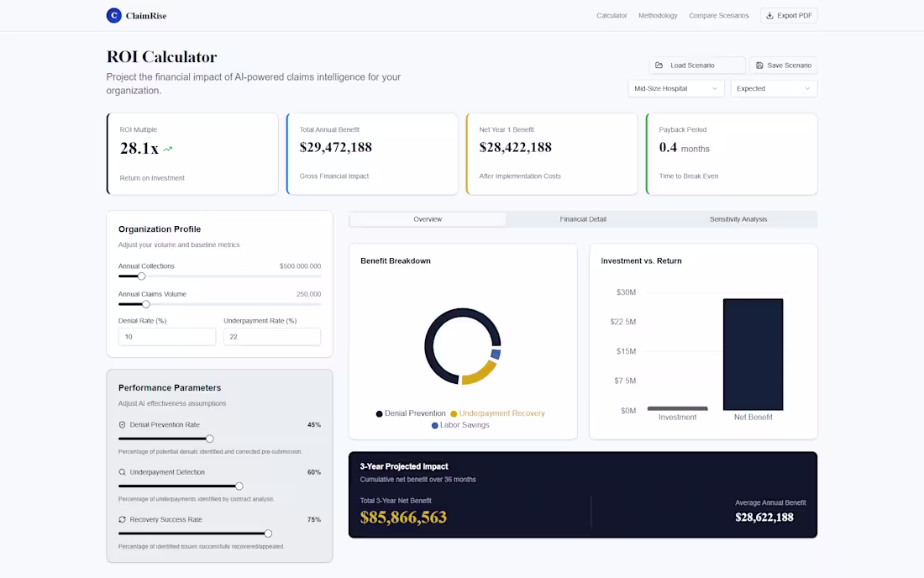This screenshot has width=924, height=578.
Task: Click the magnifier icon next to Underpayment Detection
Action: click(122, 472)
